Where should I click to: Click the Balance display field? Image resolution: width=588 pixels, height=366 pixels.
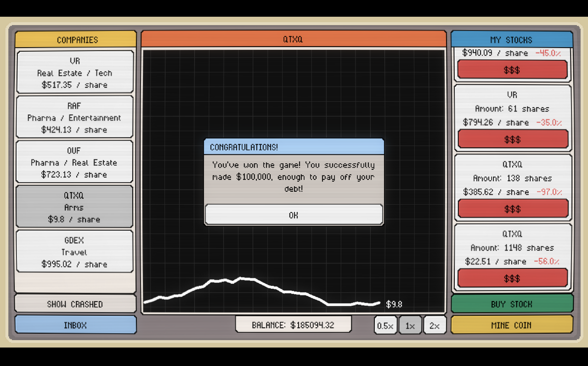coord(293,325)
